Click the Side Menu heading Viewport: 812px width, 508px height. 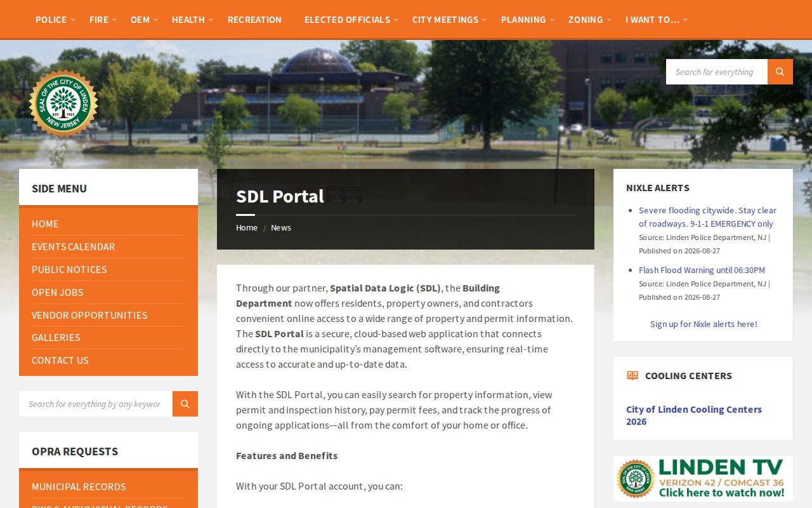[59, 189]
